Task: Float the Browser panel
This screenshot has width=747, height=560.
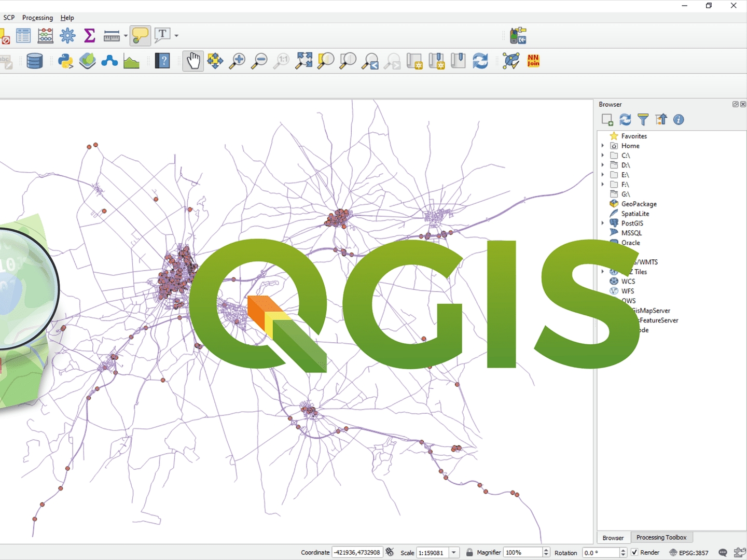Action: click(735, 104)
